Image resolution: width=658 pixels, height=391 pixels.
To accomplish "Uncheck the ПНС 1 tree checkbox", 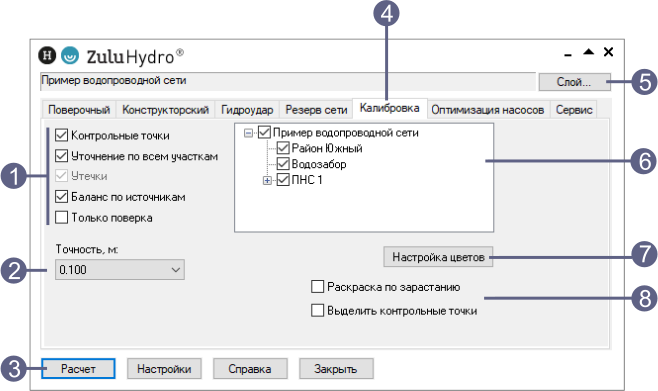I will point(283,180).
